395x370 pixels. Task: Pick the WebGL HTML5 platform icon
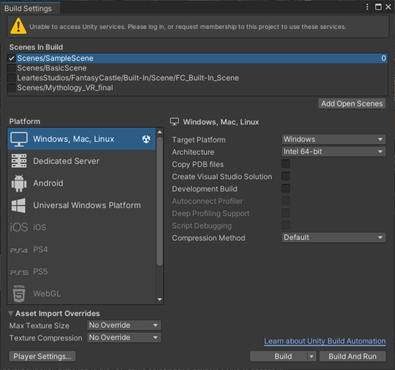19,294
